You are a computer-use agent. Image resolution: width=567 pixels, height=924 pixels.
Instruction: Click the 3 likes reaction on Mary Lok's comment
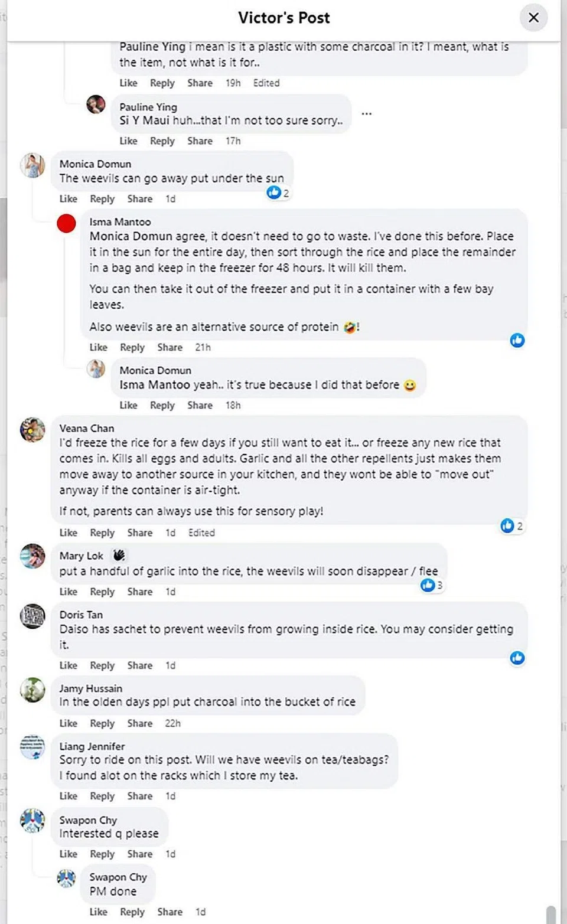click(x=432, y=585)
